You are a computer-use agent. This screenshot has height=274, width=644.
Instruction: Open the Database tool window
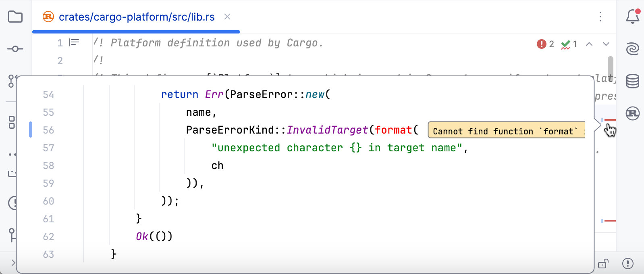coord(632,81)
